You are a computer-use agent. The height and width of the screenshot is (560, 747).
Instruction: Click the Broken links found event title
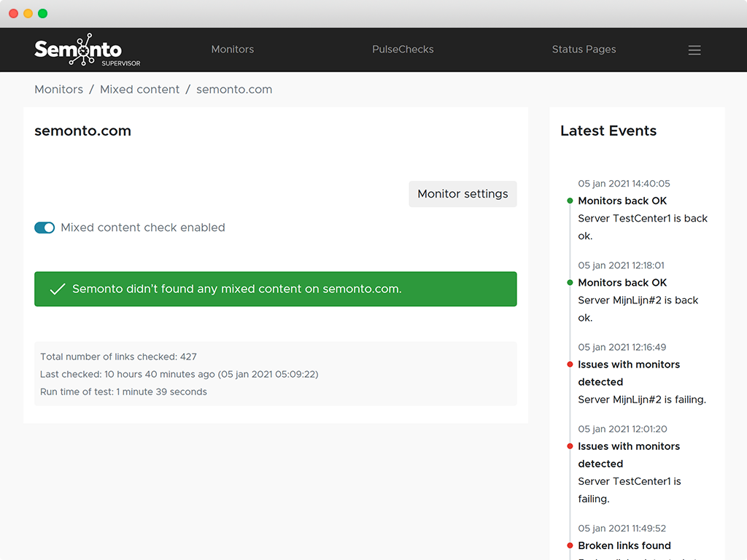pos(624,545)
